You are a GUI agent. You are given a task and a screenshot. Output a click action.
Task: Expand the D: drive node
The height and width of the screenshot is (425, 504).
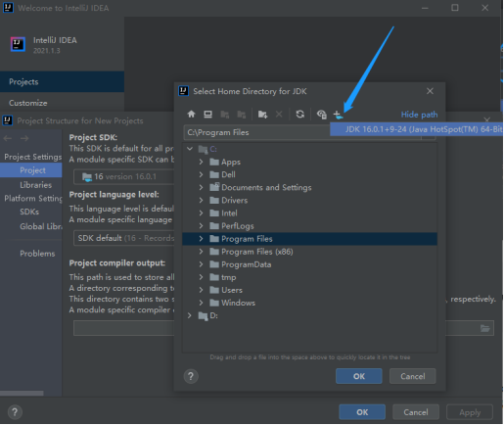(190, 315)
